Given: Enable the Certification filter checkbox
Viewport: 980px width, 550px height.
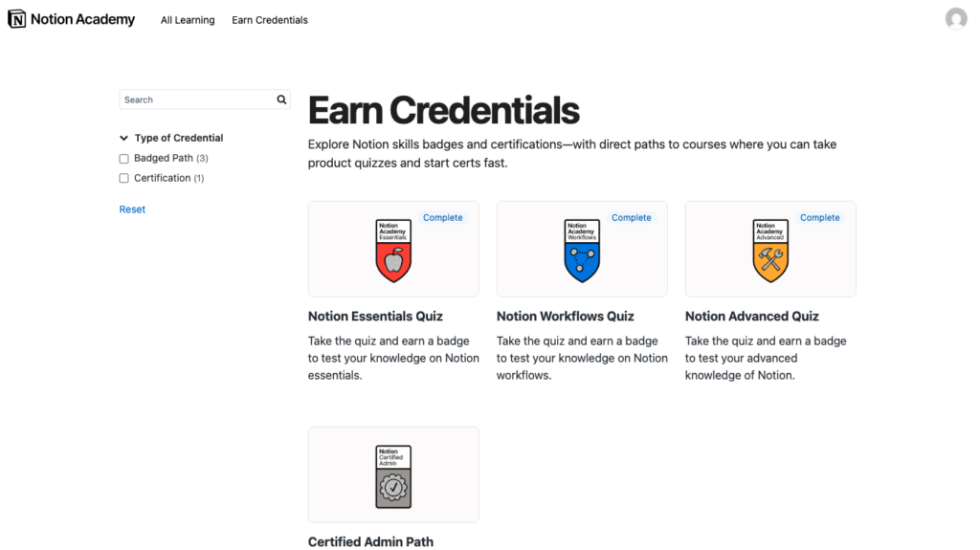Looking at the screenshot, I should point(124,179).
